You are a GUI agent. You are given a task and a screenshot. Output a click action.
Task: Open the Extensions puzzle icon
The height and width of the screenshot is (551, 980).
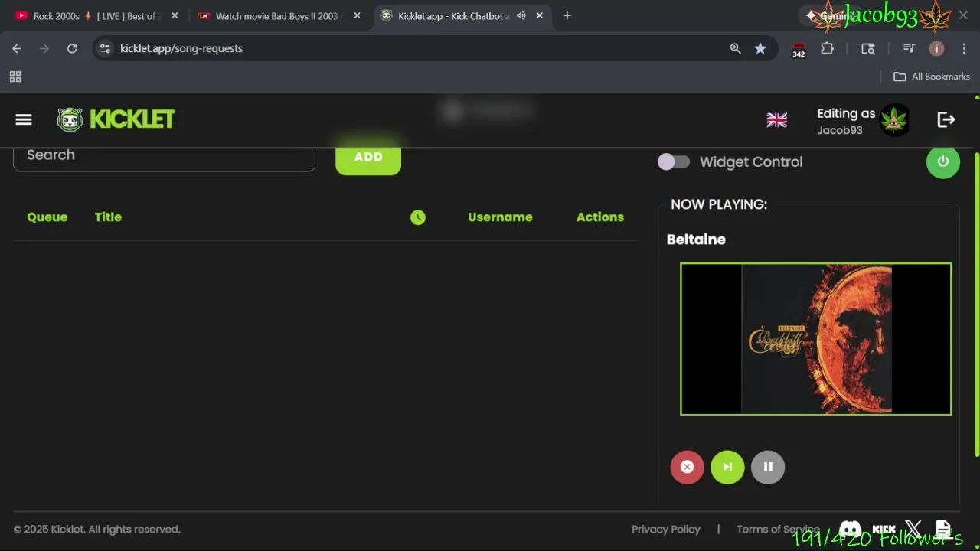[x=827, y=48]
